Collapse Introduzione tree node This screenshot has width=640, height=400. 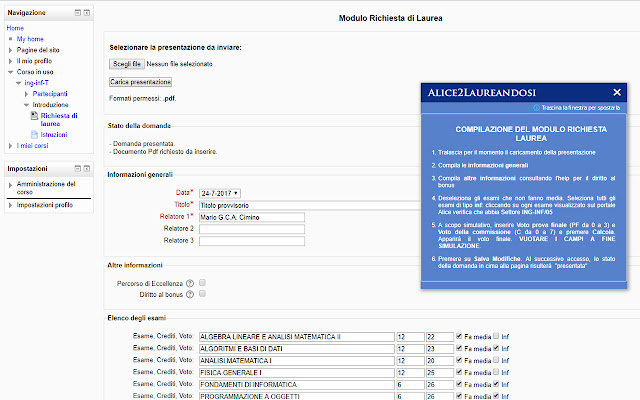[27, 105]
